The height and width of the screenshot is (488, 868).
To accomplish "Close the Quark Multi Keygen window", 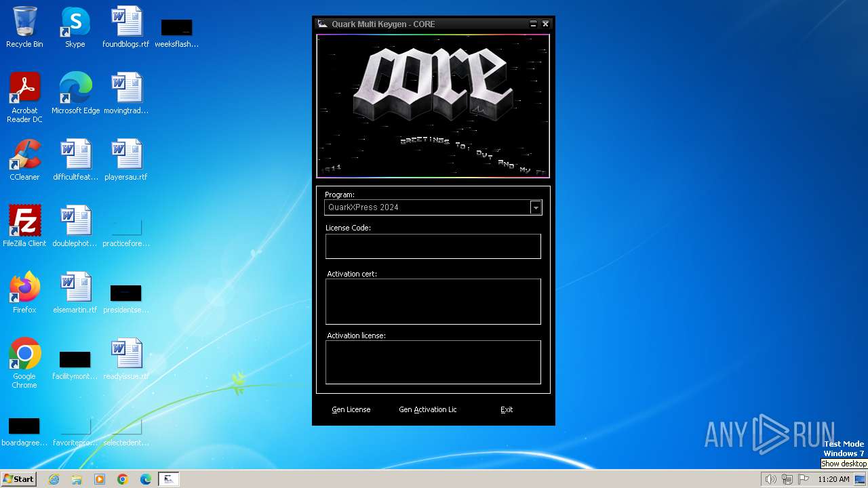I will click(545, 24).
